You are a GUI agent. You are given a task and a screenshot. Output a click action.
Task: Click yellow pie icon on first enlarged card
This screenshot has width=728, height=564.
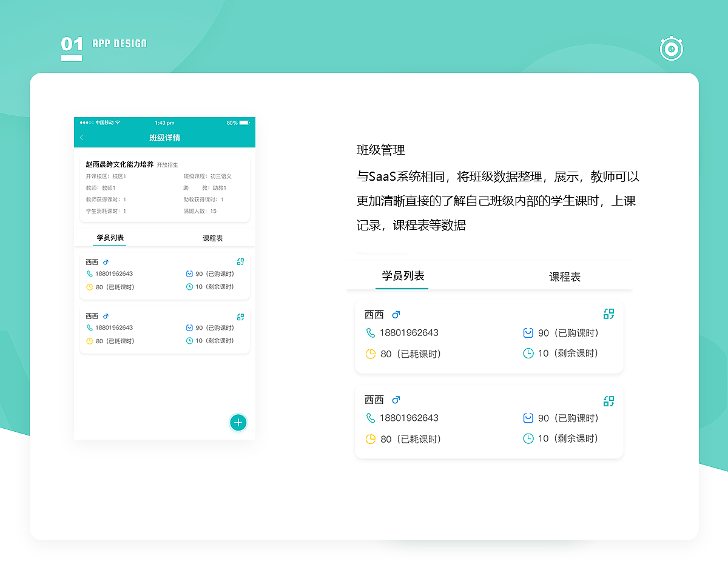[371, 354]
